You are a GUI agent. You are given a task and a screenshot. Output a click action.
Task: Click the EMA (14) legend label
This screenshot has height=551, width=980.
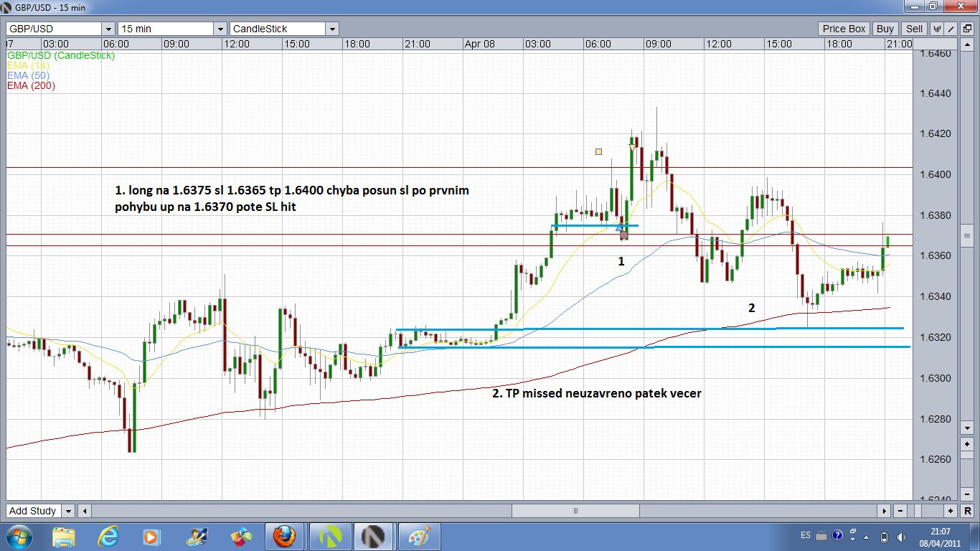[28, 65]
